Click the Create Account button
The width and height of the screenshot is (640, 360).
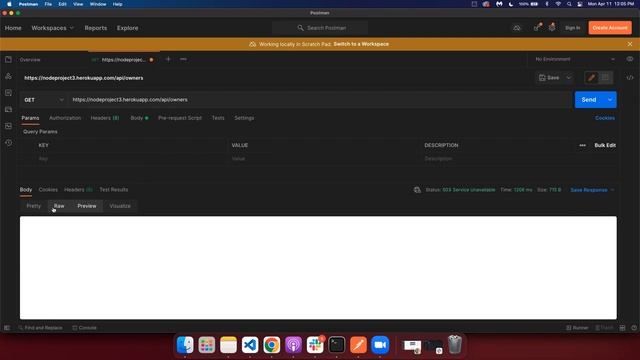610,28
